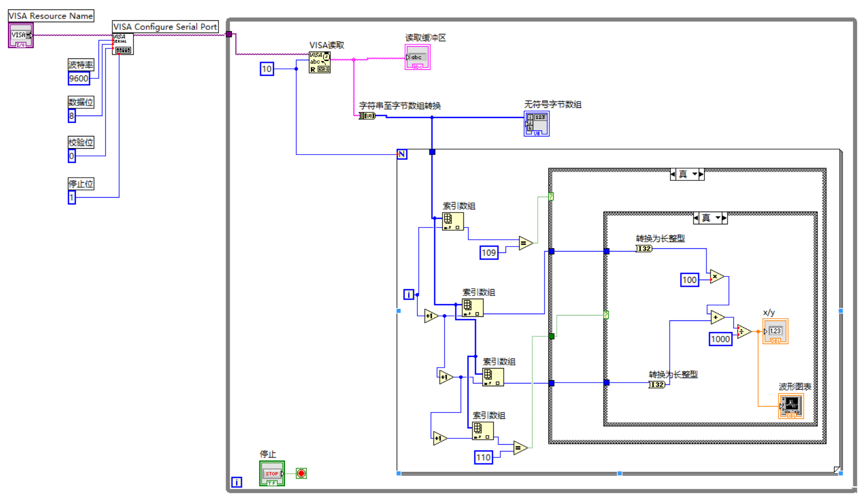Click the while loop stop condition terminal

click(301, 473)
